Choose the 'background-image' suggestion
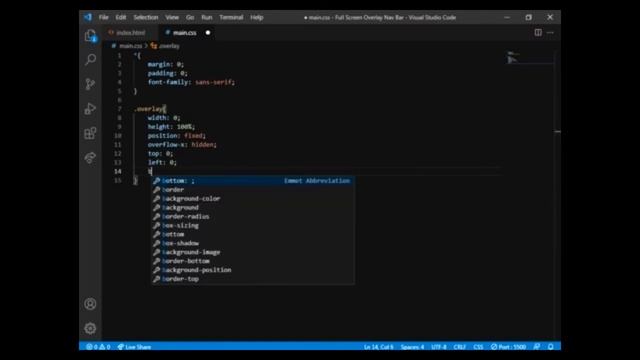The height and width of the screenshot is (360, 640). tap(253, 252)
